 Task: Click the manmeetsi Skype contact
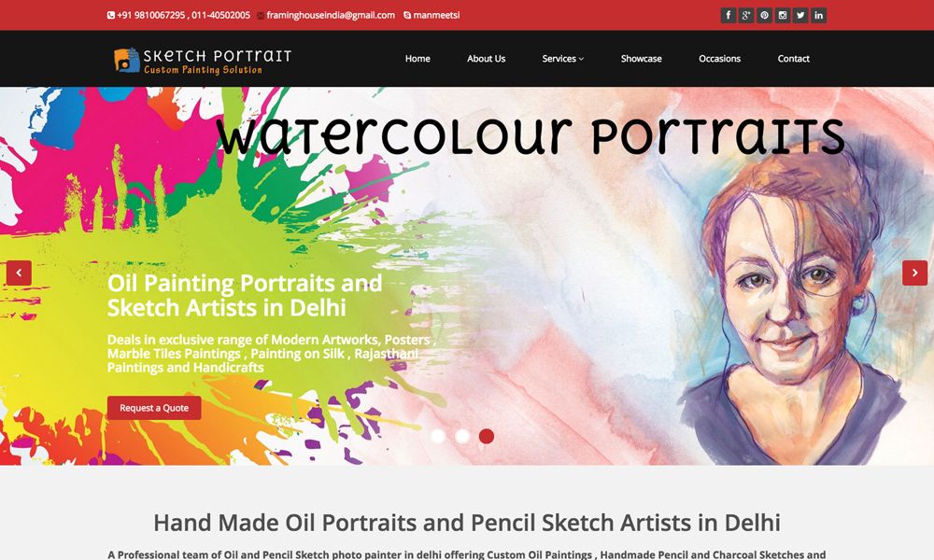[436, 16]
